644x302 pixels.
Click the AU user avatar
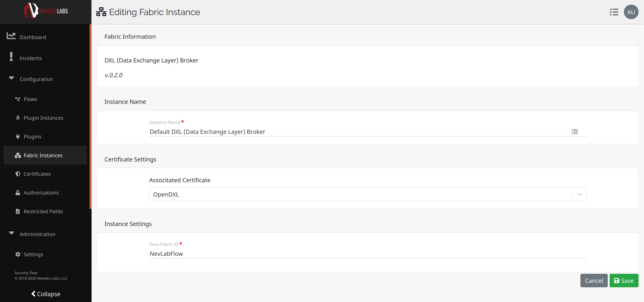631,12
